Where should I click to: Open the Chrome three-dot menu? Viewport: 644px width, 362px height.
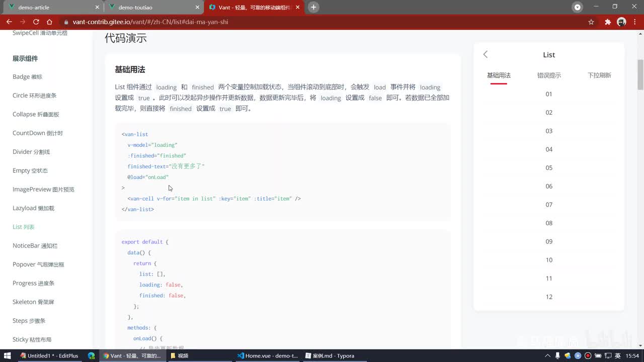634,22
